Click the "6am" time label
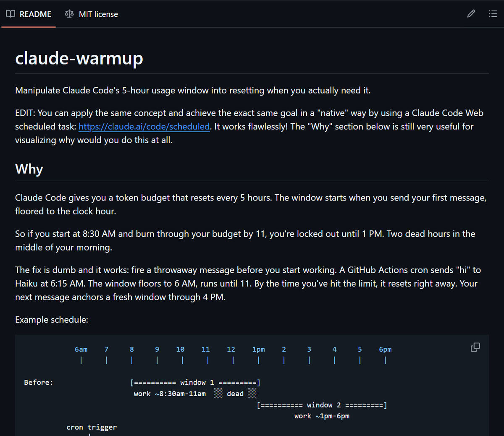This screenshot has height=436, width=504. coord(81,349)
